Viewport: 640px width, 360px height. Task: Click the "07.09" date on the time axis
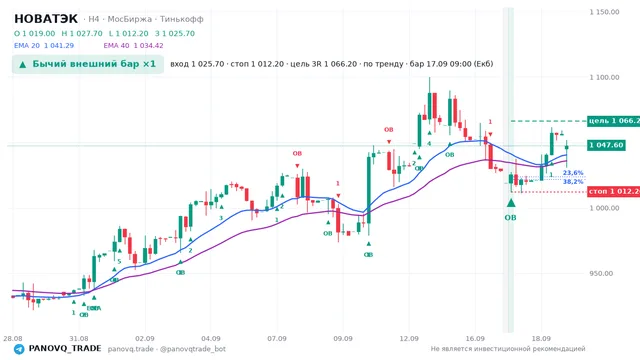277,339
